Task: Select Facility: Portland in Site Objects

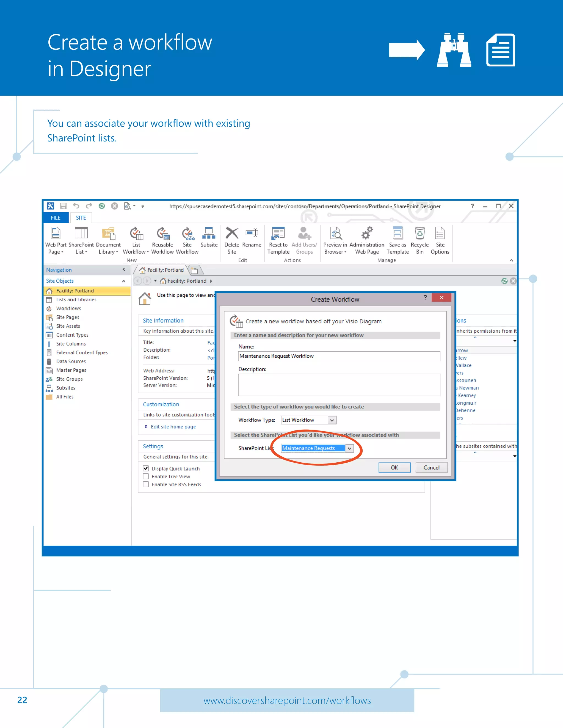Action: pyautogui.click(x=87, y=291)
